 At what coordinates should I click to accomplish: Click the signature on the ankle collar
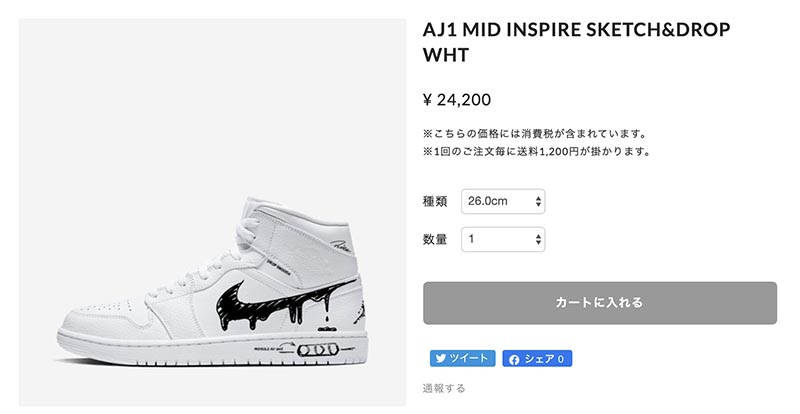pos(345,243)
